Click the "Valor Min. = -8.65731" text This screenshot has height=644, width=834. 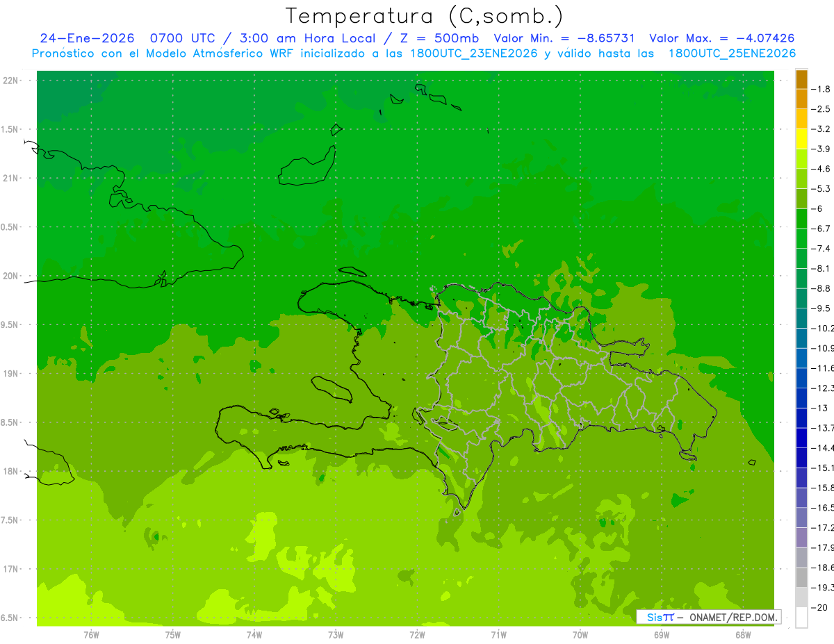pyautogui.click(x=564, y=38)
